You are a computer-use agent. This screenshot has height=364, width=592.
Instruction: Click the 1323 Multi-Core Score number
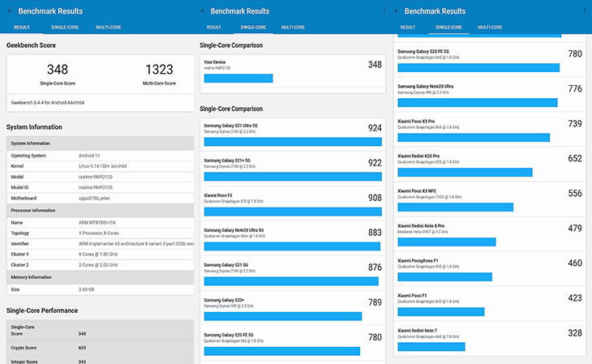point(159,70)
